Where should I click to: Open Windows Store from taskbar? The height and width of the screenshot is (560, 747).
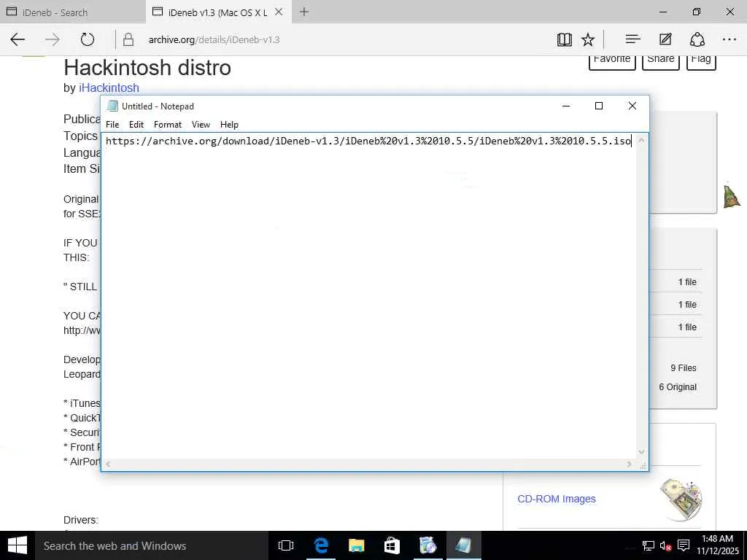coord(392,545)
